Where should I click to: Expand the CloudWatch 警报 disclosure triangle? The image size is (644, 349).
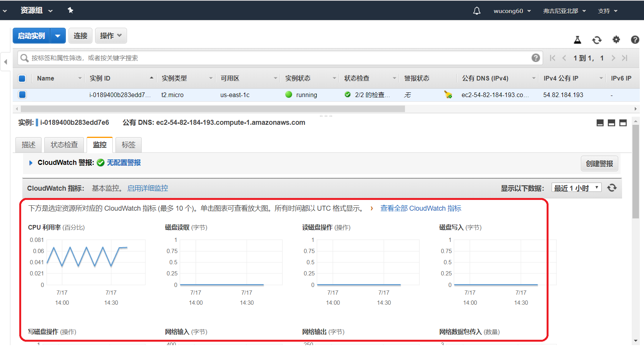(x=31, y=163)
